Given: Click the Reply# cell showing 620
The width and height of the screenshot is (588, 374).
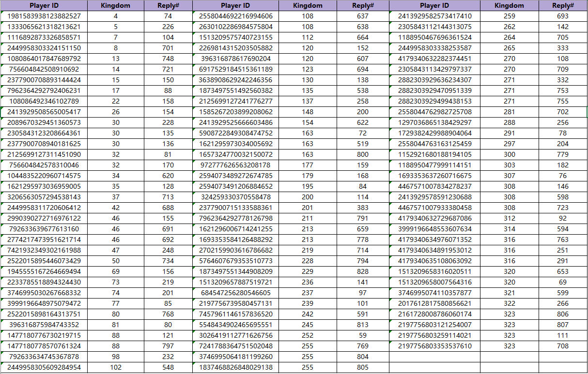Looking at the screenshot, I should 168,176.
